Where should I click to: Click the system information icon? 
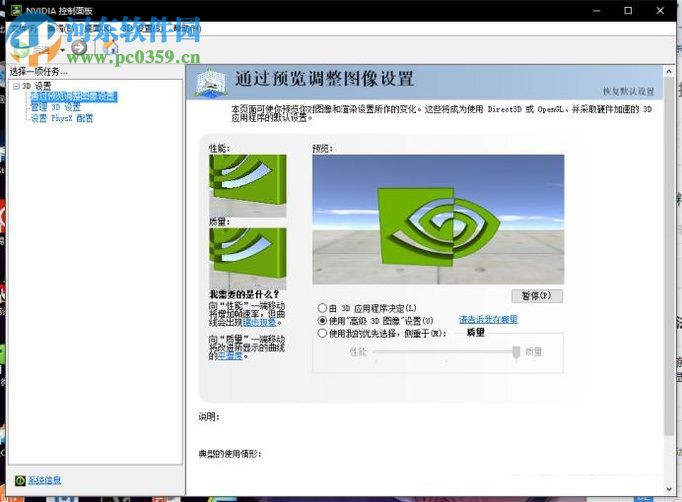[x=20, y=480]
